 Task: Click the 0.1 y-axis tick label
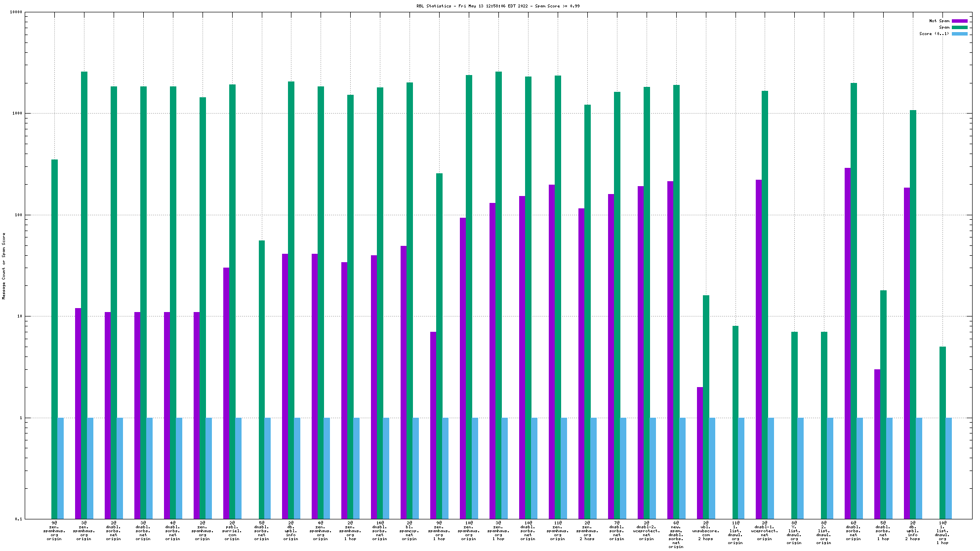pos(18,519)
